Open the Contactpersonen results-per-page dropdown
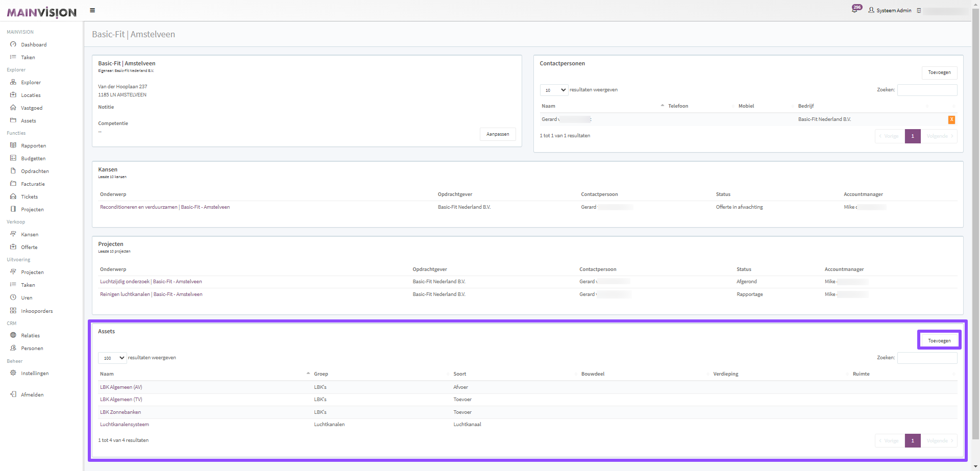Screen dimensions: 980x471 coord(554,90)
